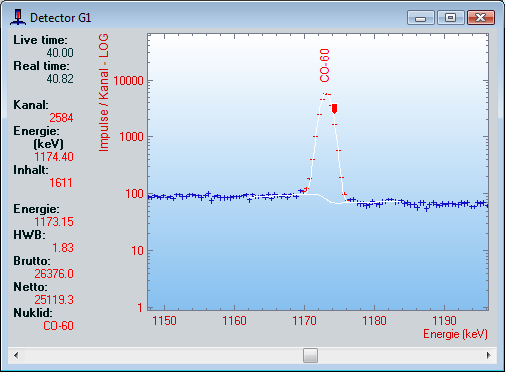This screenshot has height=372, width=505.
Task: Click the Nuklid value CO-60
Action: [58, 326]
